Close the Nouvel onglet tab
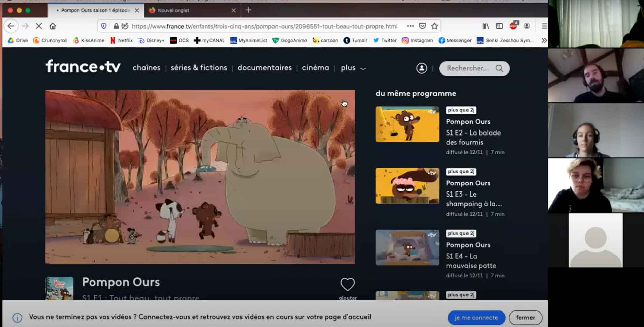The height and width of the screenshot is (327, 644). tap(233, 10)
